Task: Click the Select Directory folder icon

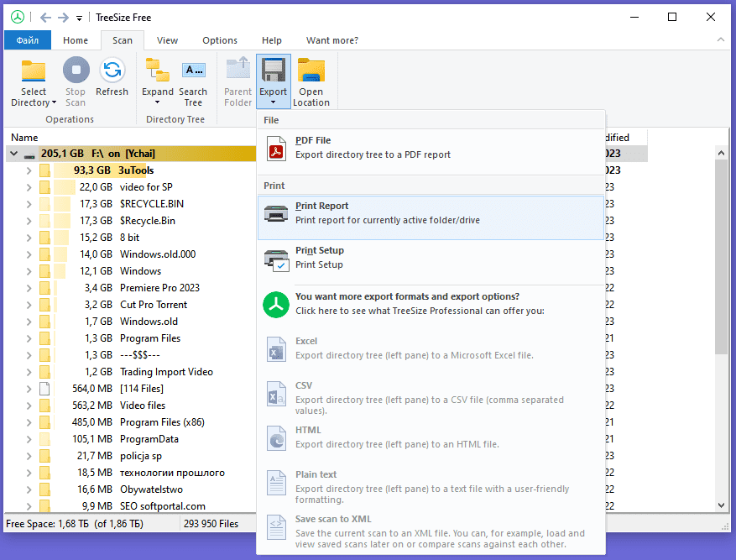Action: tap(34, 71)
